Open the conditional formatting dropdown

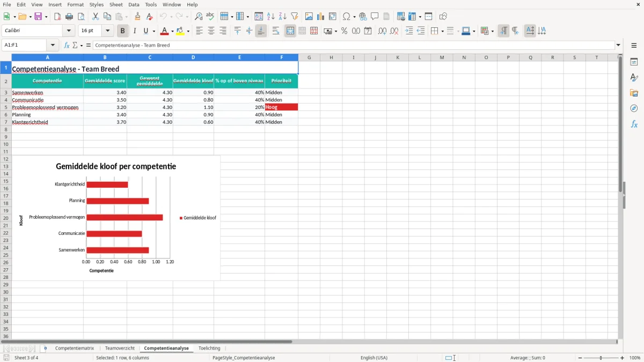pyautogui.click(x=492, y=31)
